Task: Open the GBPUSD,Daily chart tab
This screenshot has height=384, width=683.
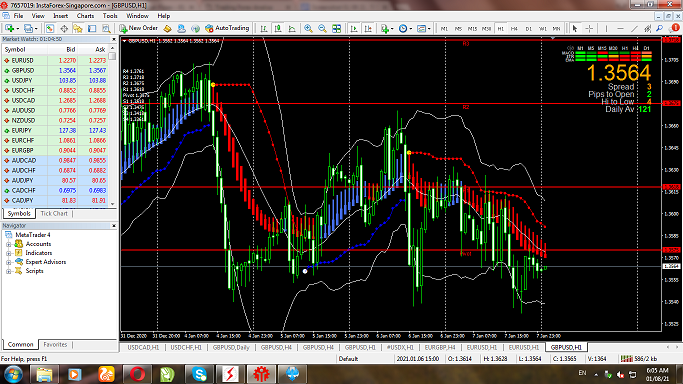Action: click(231, 347)
